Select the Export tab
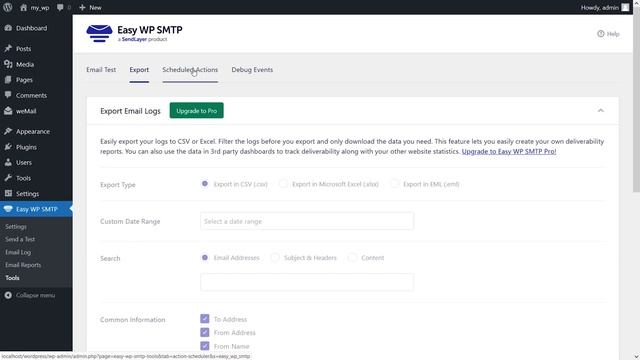Image resolution: width=640 pixels, height=360 pixels. coord(139,70)
